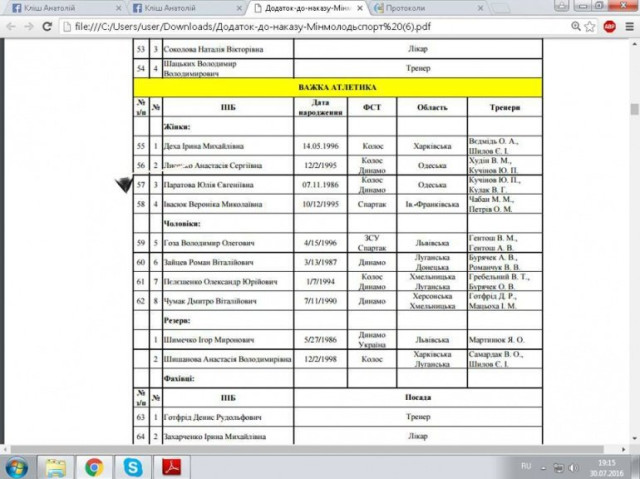Screen dimensions: 640x479
Task: Open Skype from the taskbar
Action: 132,466
